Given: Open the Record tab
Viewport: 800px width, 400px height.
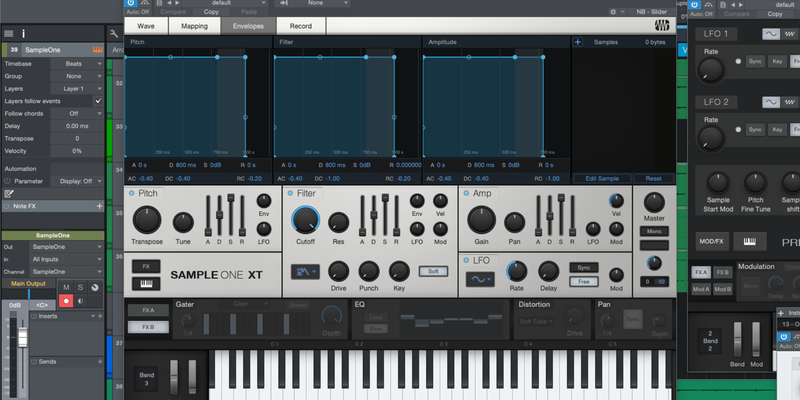Looking at the screenshot, I should [x=300, y=25].
